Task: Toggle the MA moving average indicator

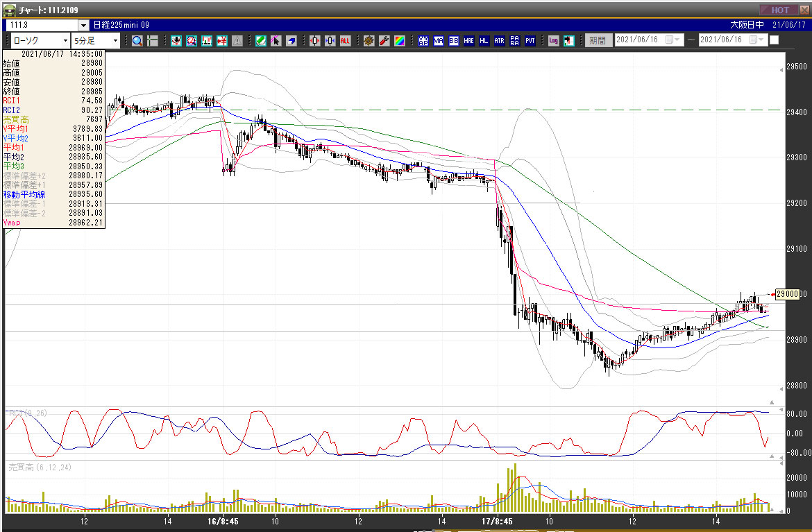Action: pyautogui.click(x=439, y=40)
